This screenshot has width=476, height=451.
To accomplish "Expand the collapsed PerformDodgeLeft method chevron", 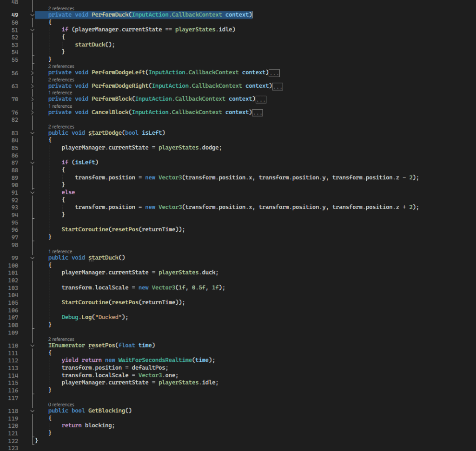I will pos(32,73).
